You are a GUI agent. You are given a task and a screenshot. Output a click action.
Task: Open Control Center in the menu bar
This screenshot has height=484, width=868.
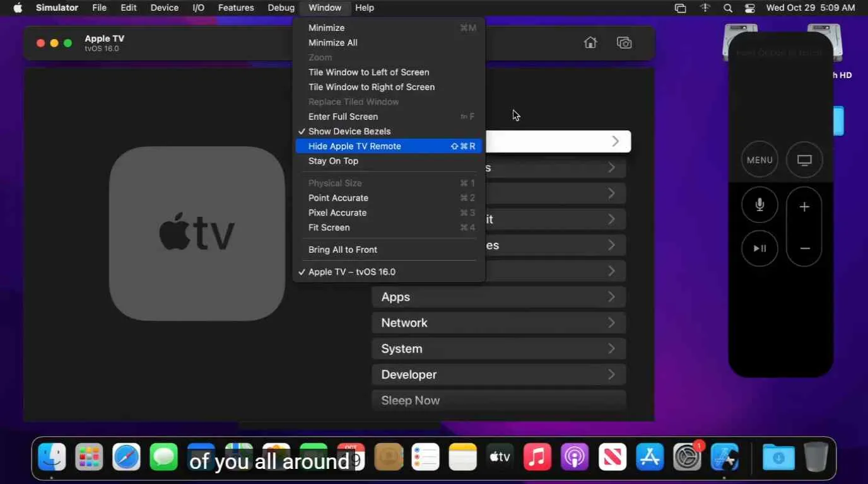click(x=749, y=8)
